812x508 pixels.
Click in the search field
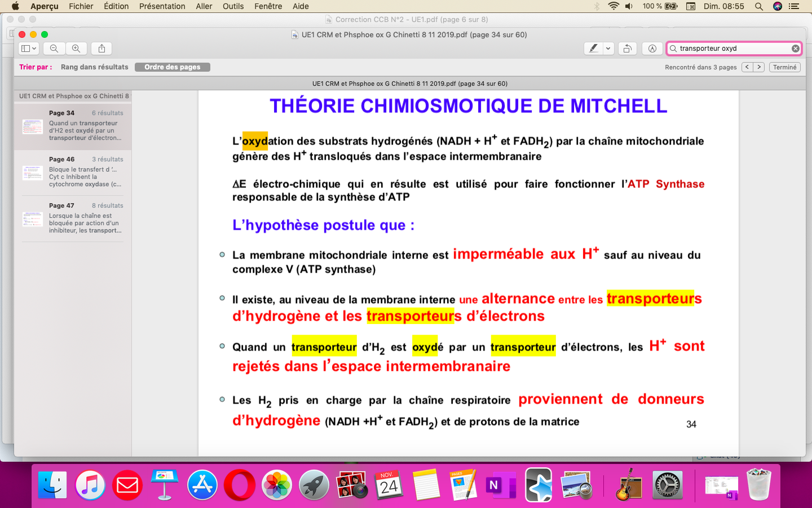coord(730,49)
